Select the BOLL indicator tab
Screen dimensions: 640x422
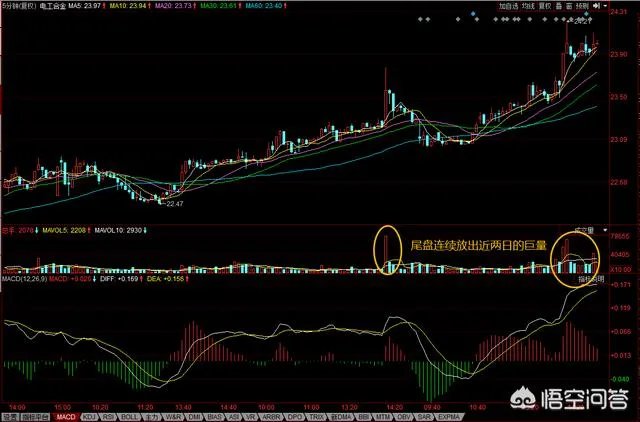tap(130, 415)
